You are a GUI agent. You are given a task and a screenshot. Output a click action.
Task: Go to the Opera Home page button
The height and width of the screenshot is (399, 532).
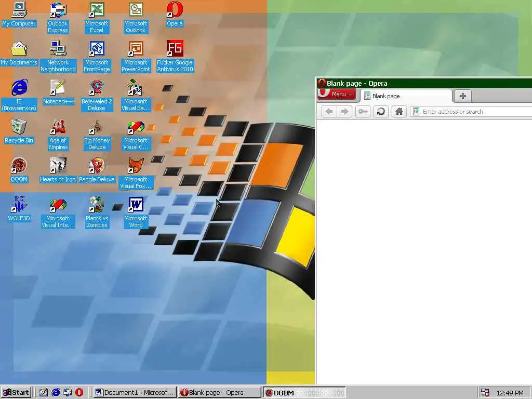tap(400, 112)
